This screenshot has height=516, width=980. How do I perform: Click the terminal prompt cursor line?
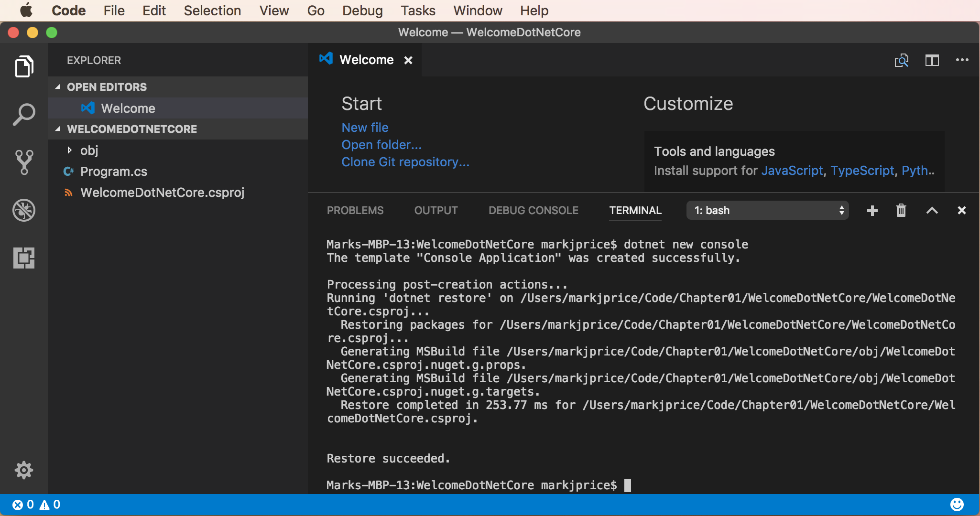[x=479, y=485]
